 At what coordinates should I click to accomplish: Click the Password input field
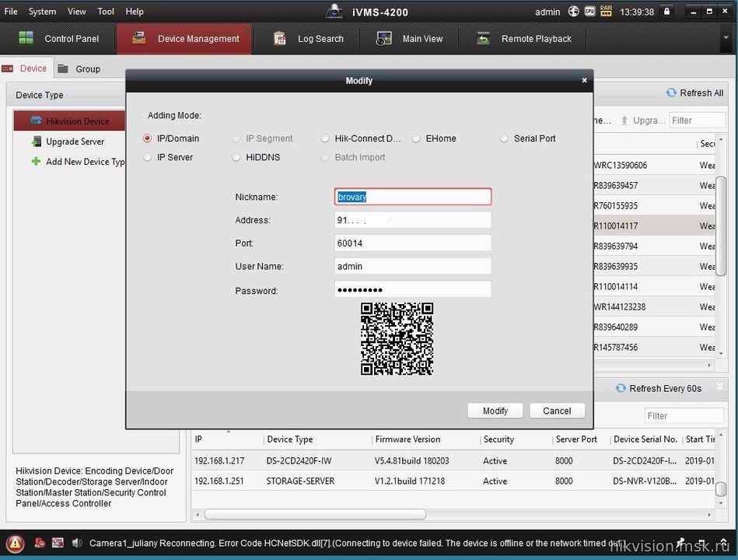[x=413, y=289]
